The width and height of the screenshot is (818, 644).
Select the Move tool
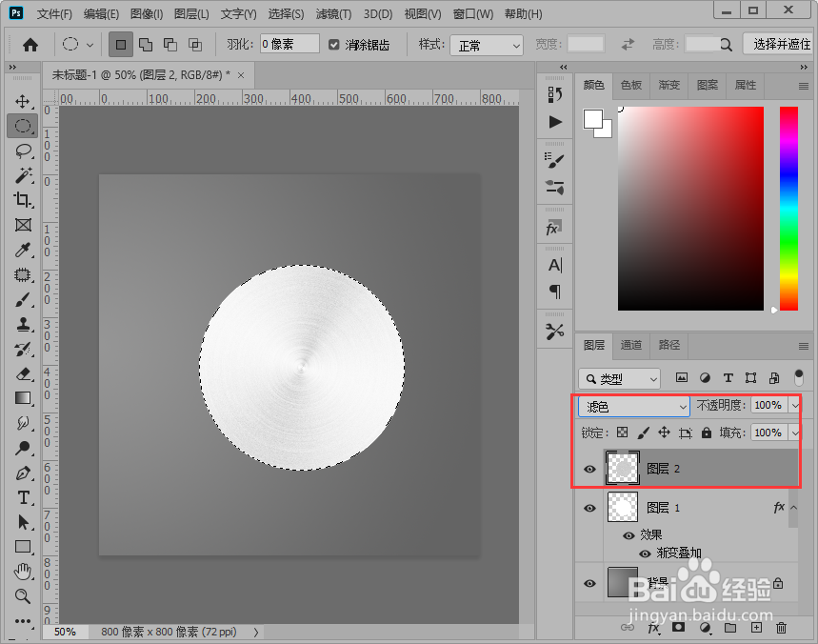click(23, 101)
